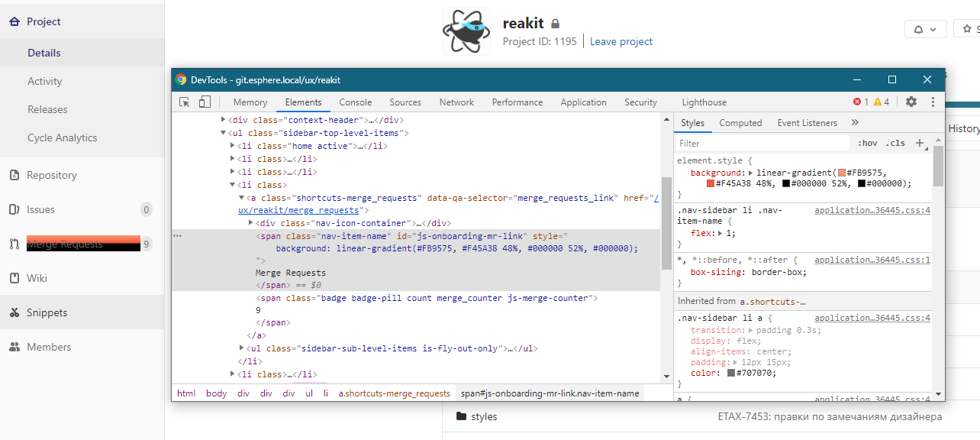Image resolution: width=980 pixels, height=440 pixels.
Task: Expand the nav-icon-container div node
Action: coord(251,223)
